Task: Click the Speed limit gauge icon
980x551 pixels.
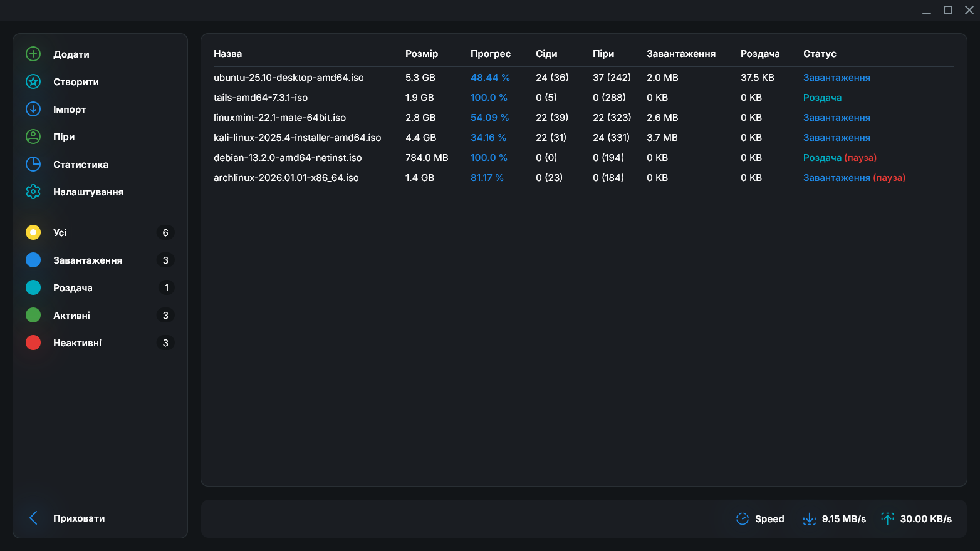Action: click(743, 518)
